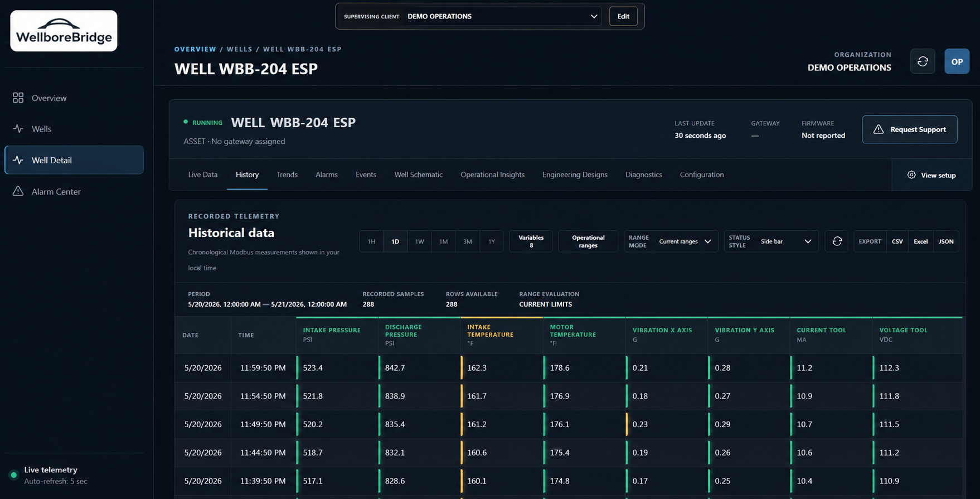Click the WellboreBridge logo
Viewport: 980px width, 499px height.
(x=64, y=31)
